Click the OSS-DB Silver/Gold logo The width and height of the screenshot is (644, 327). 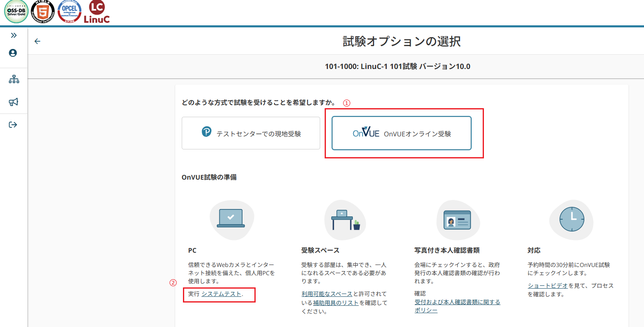point(16,12)
